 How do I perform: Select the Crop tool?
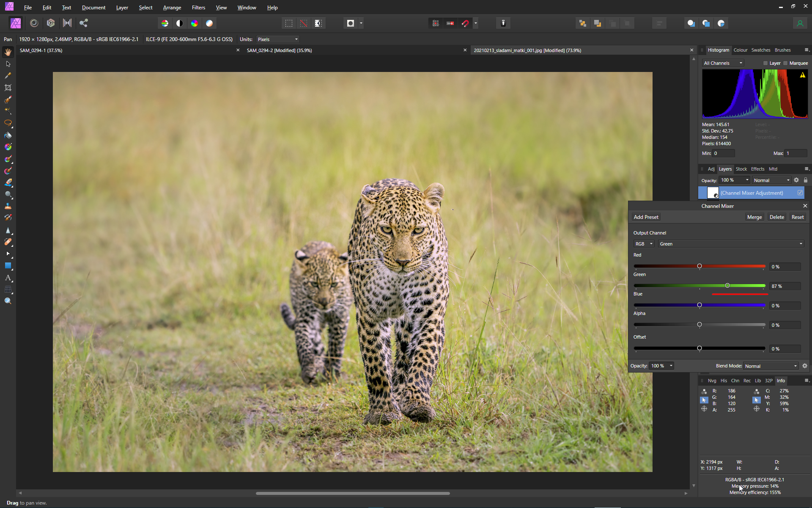(x=8, y=88)
